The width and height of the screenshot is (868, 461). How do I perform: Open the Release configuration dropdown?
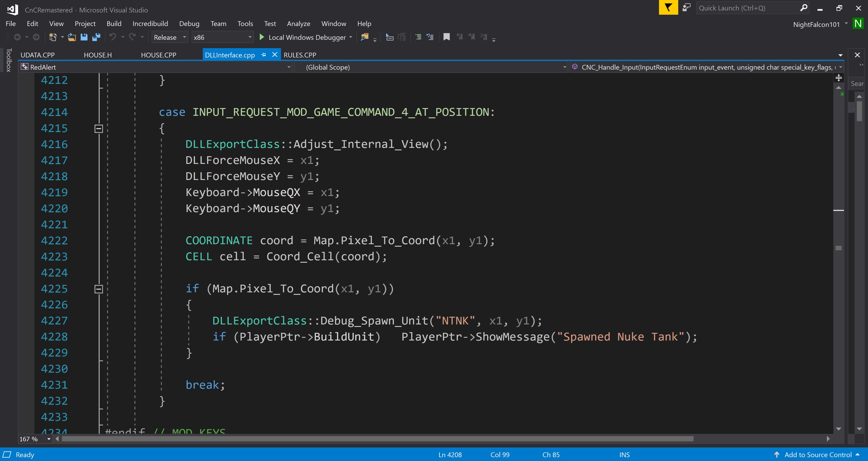pyautogui.click(x=170, y=37)
